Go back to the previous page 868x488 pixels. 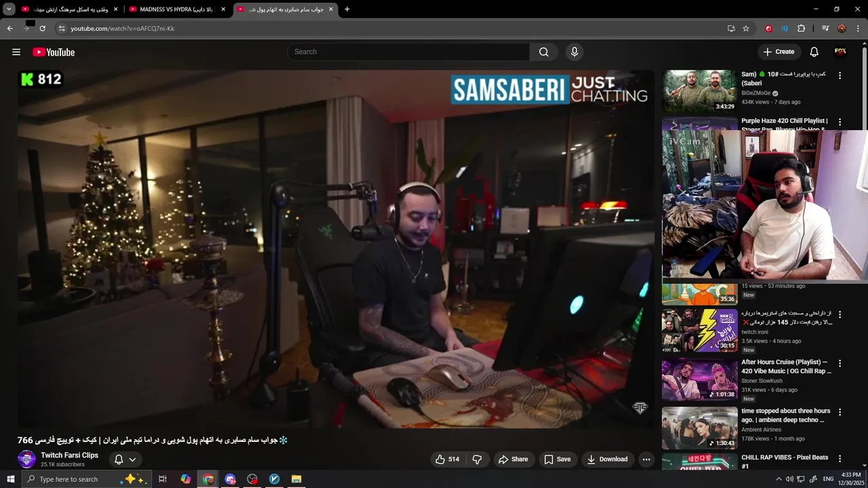(9, 28)
